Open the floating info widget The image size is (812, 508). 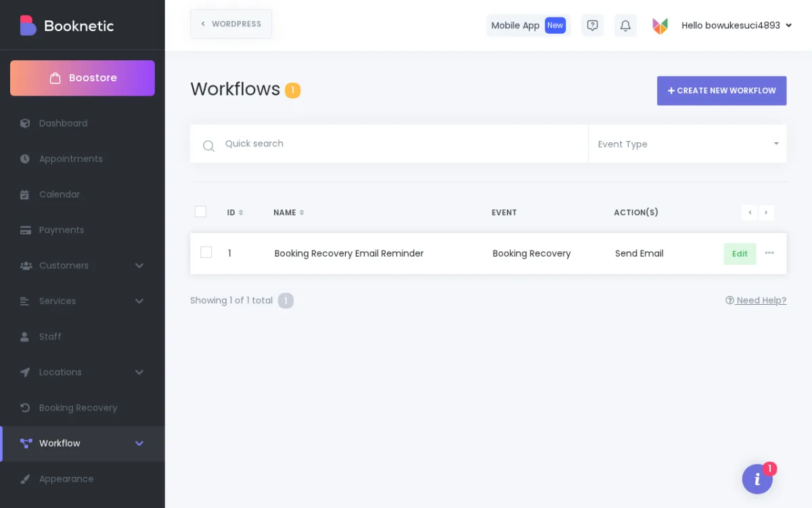point(757,479)
